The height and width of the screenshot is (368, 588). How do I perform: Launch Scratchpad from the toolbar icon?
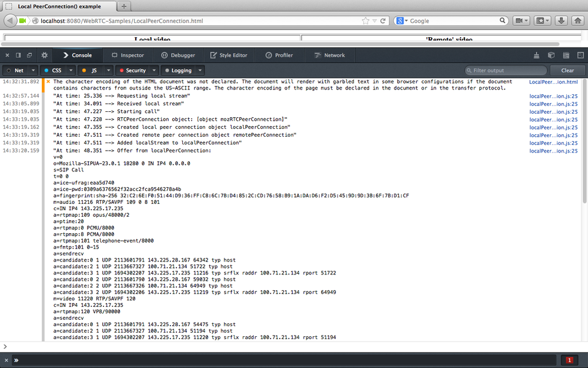[x=566, y=55]
